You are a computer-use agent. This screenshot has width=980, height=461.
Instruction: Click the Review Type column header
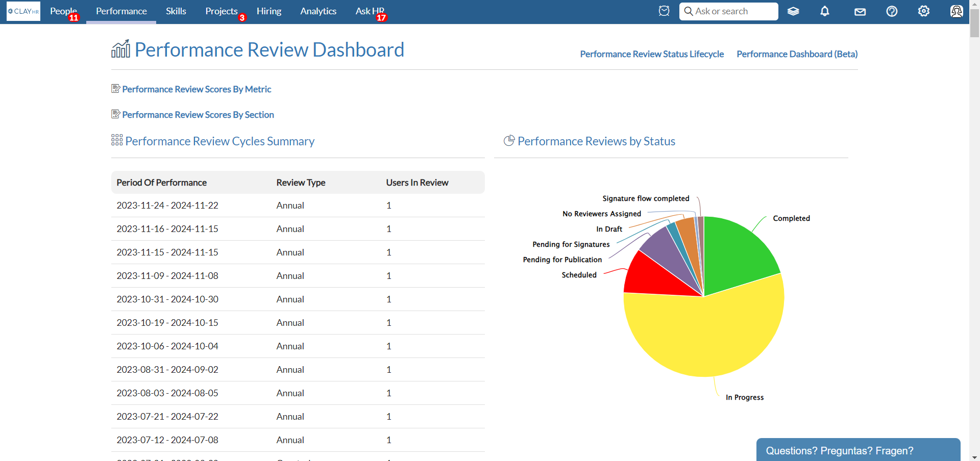coord(301,183)
